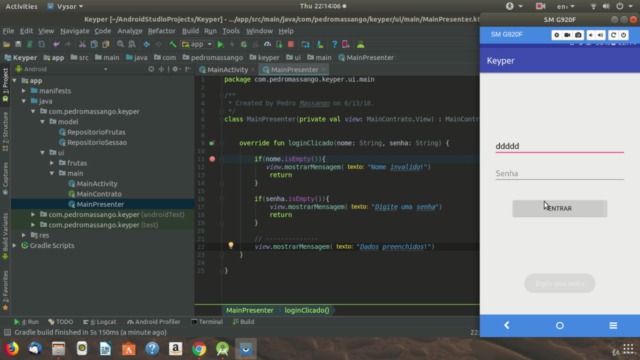
Task: Click the override gutter icon on line 9
Action: coord(211,143)
